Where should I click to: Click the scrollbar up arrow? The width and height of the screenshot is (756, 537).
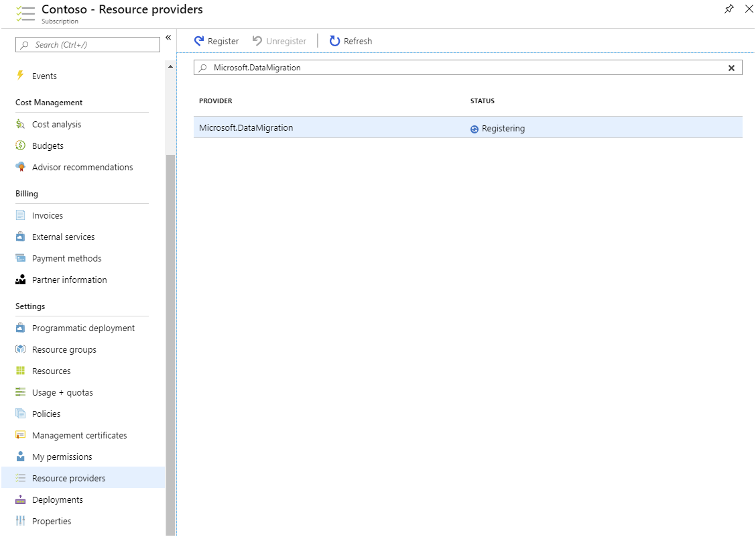(170, 66)
